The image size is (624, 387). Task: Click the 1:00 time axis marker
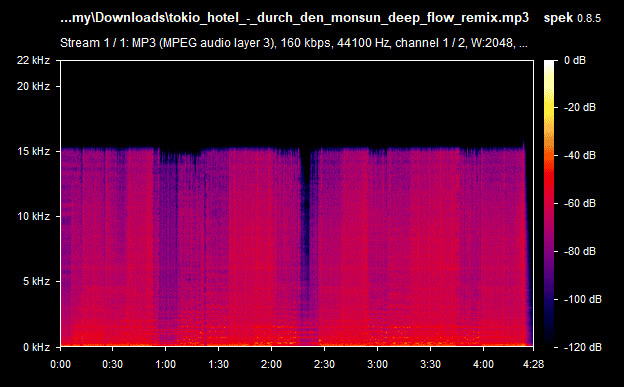166,364
